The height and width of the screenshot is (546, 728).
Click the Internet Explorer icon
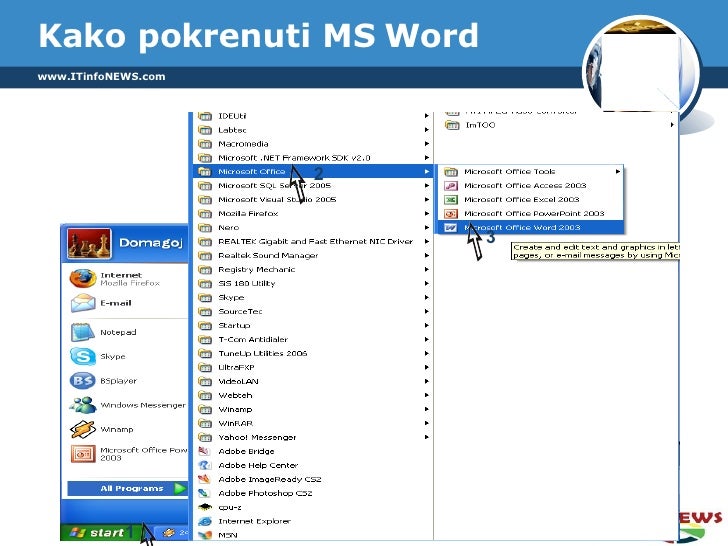(204, 521)
